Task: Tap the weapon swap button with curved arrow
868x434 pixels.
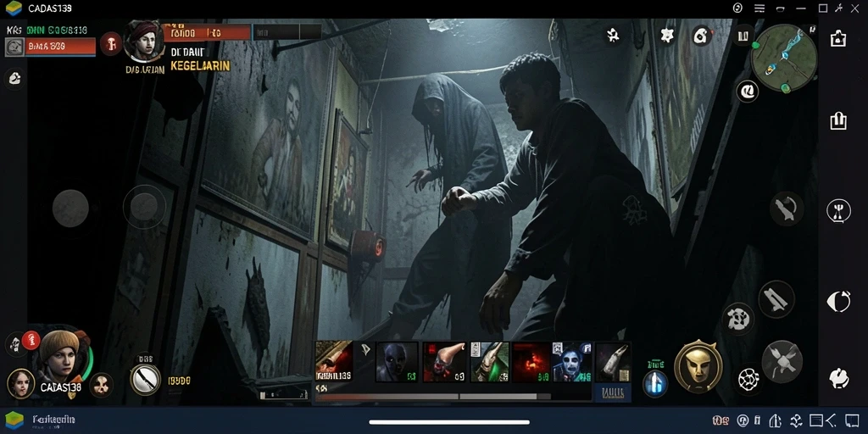Action: click(786, 209)
